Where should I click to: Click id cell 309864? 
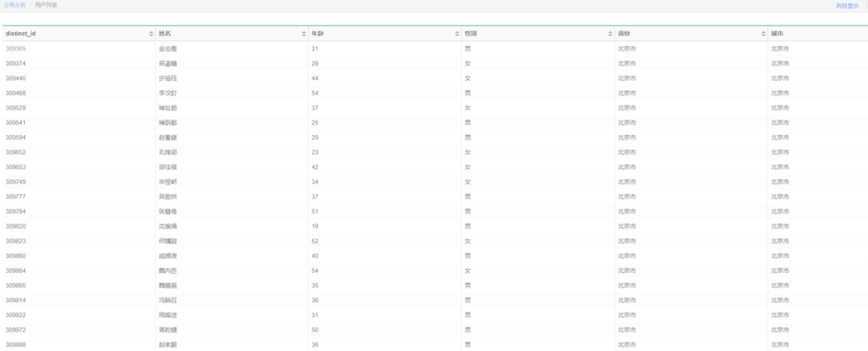tap(15, 271)
